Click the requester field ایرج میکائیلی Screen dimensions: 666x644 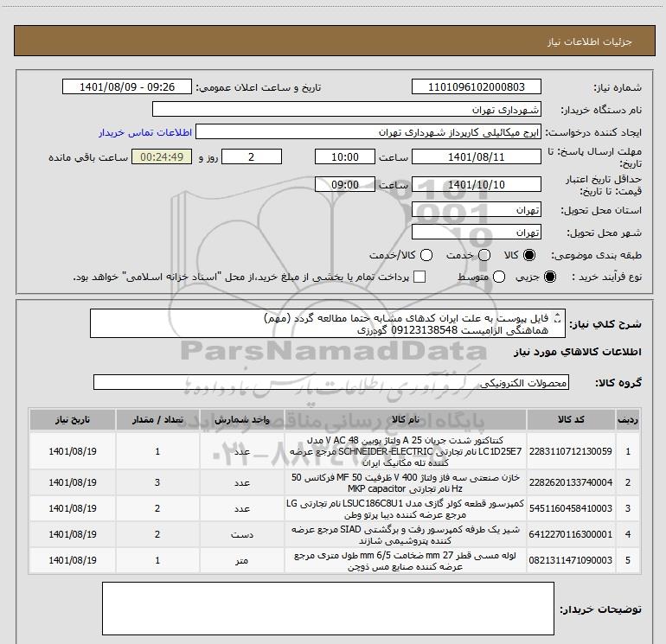point(368,132)
